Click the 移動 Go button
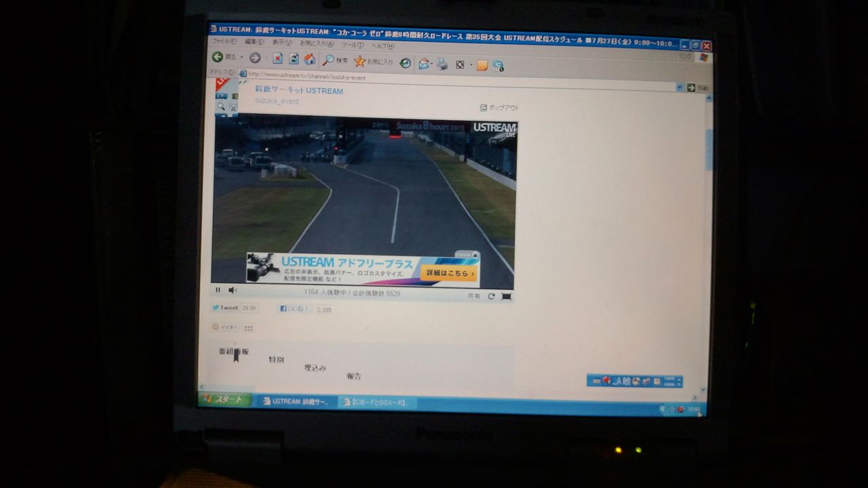 (x=699, y=88)
